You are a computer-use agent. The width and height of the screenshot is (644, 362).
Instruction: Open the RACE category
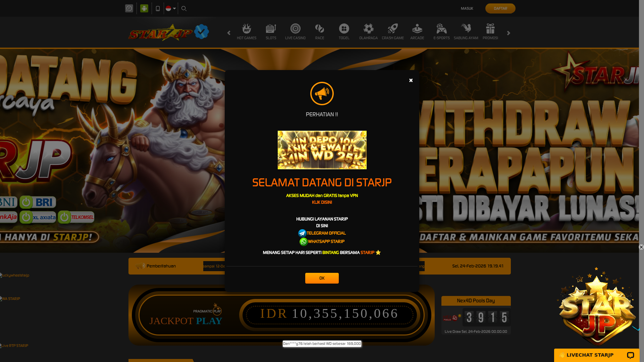click(x=320, y=32)
